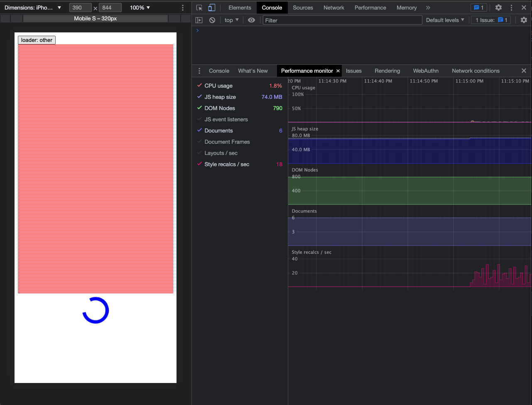
Task: Toggle the CPU usage checkbox
Action: click(x=199, y=86)
